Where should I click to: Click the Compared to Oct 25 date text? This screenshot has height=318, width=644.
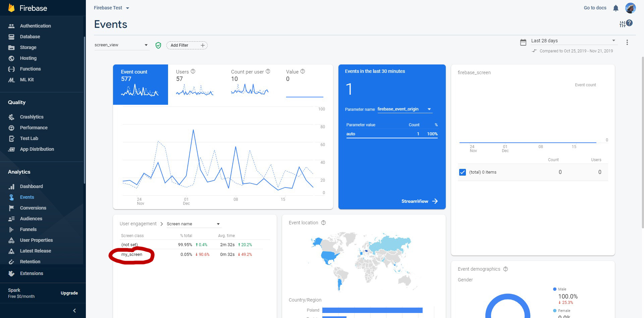(576, 51)
